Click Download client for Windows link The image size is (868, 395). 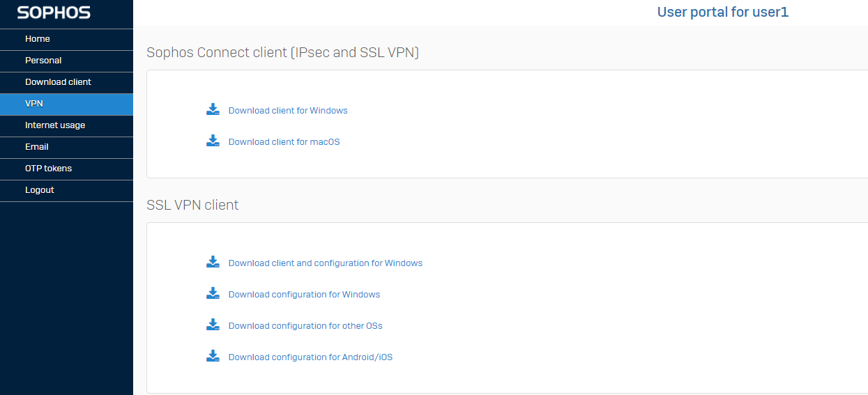pyautogui.click(x=288, y=111)
